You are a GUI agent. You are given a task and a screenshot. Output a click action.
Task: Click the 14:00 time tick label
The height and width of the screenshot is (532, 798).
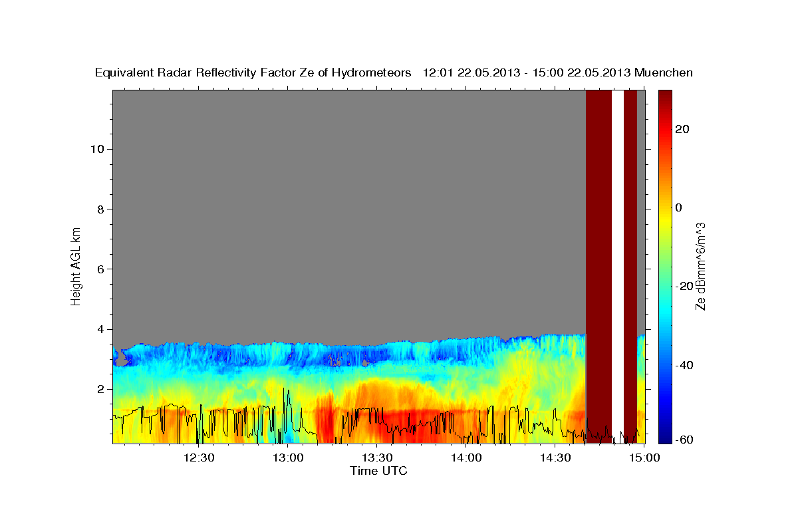466,458
